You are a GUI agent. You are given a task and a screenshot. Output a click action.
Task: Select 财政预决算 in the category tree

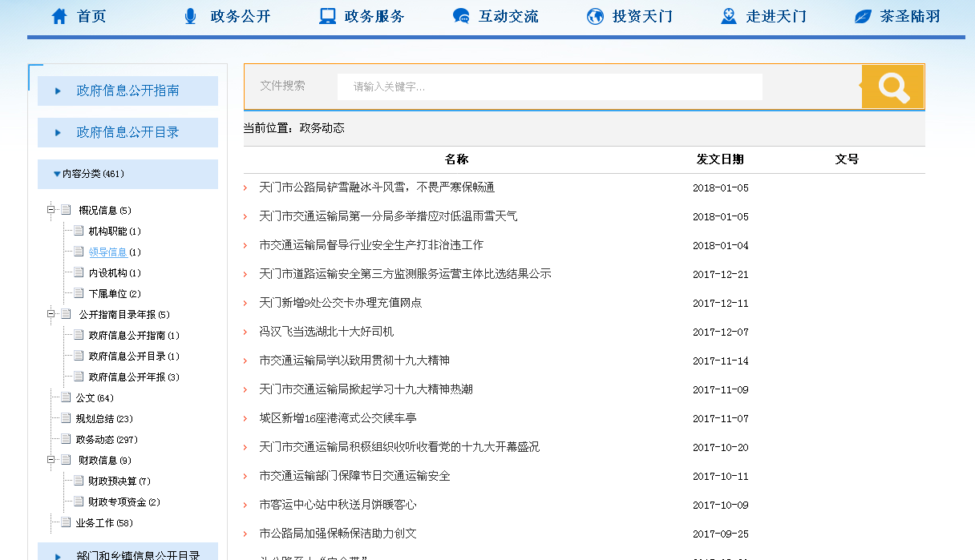tap(112, 481)
